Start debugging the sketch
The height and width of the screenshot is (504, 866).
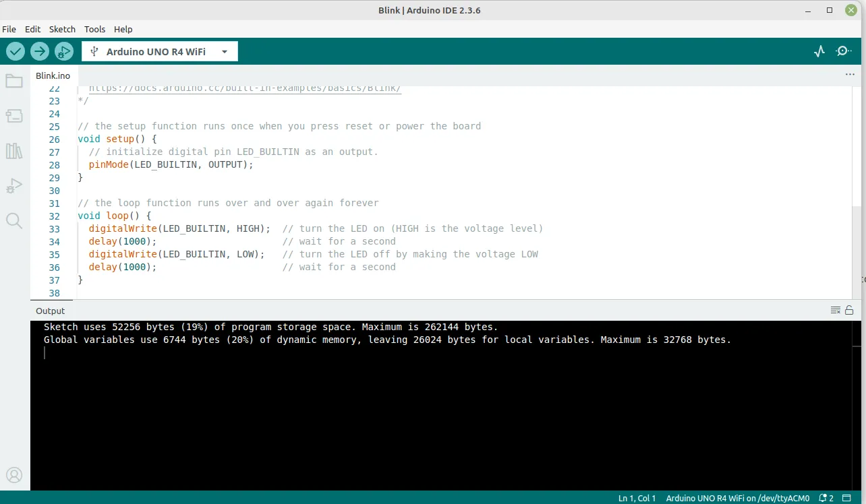coord(63,51)
